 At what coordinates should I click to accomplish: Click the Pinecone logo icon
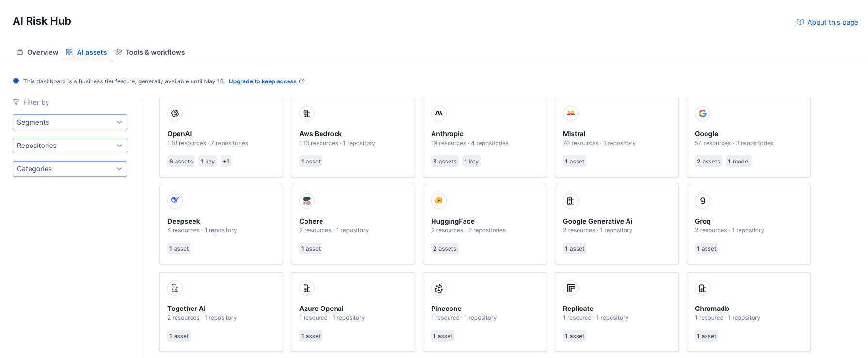point(439,288)
